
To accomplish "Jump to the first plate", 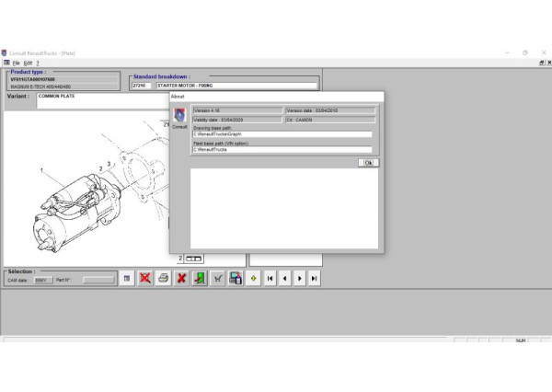I will (x=270, y=278).
